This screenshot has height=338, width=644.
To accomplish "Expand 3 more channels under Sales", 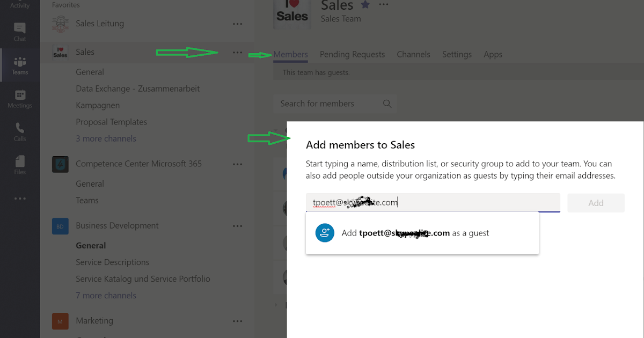I will pyautogui.click(x=106, y=138).
